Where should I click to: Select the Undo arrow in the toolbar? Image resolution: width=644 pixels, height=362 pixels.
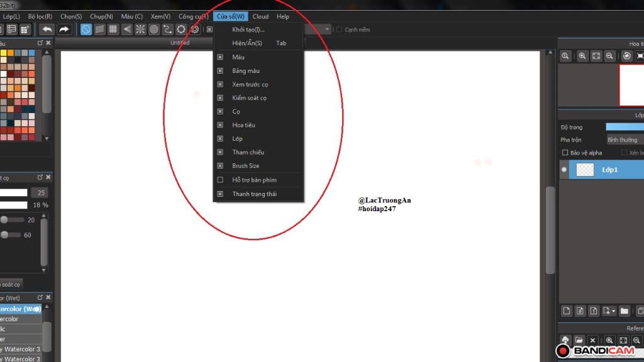coord(47,29)
